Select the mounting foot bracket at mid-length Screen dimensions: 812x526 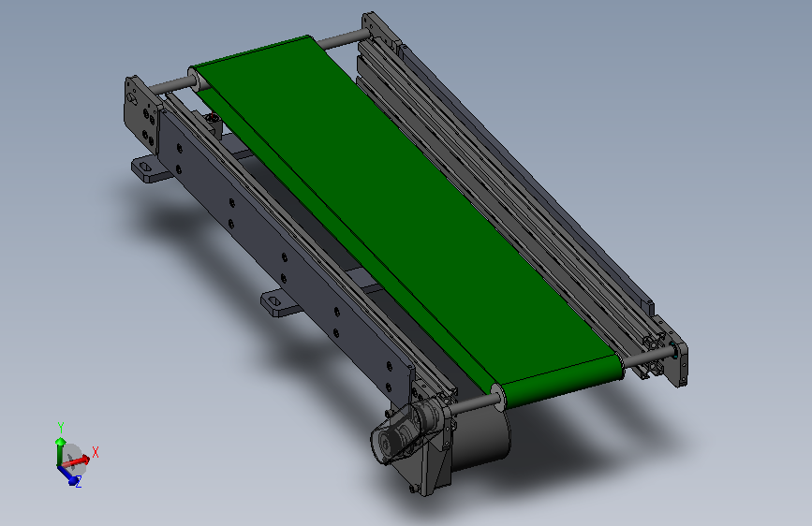point(281,303)
